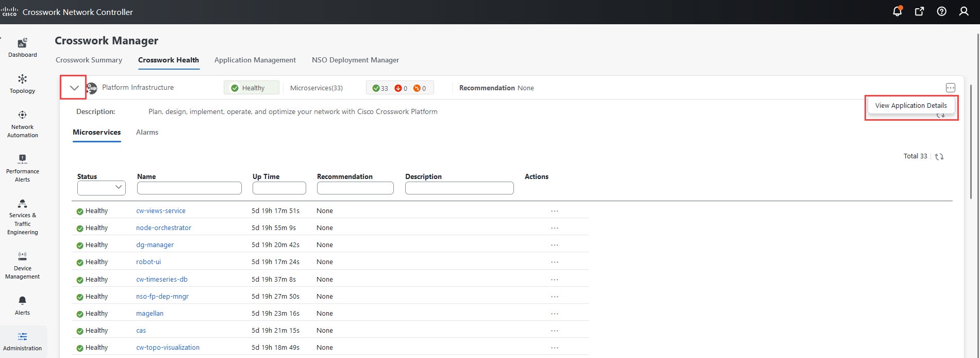Screen dimensions: 980x358
Task: Click the red degraded count indicator
Action: (401, 88)
